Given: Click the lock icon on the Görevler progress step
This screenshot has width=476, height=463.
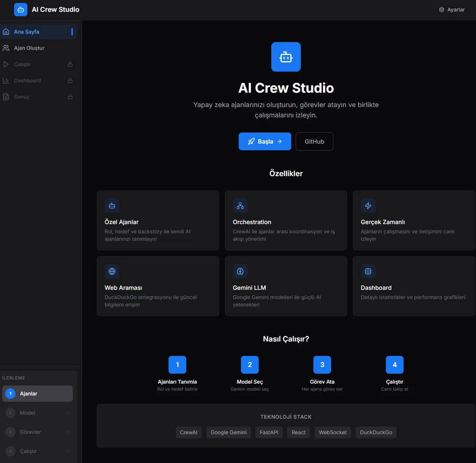Looking at the screenshot, I should coord(68,432).
